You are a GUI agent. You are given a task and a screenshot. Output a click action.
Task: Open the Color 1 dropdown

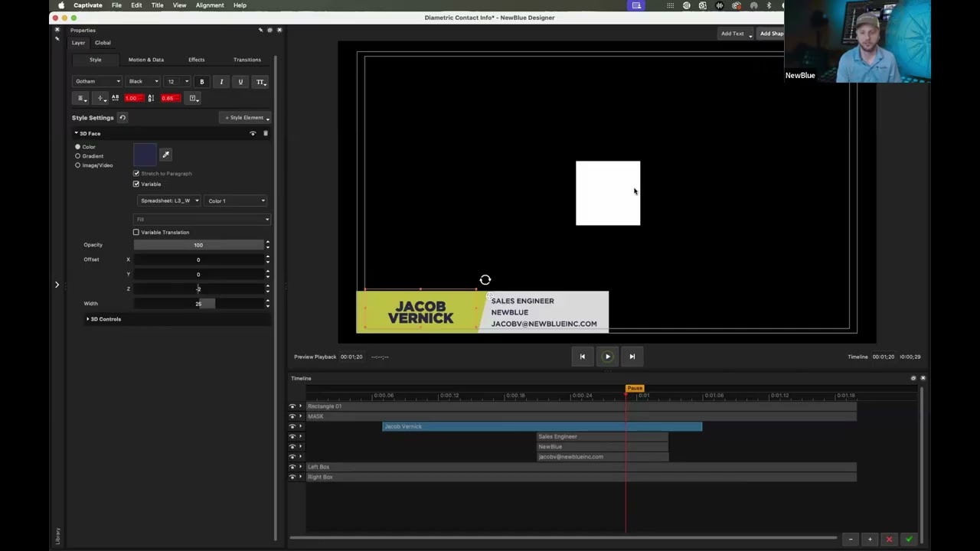pyautogui.click(x=236, y=201)
